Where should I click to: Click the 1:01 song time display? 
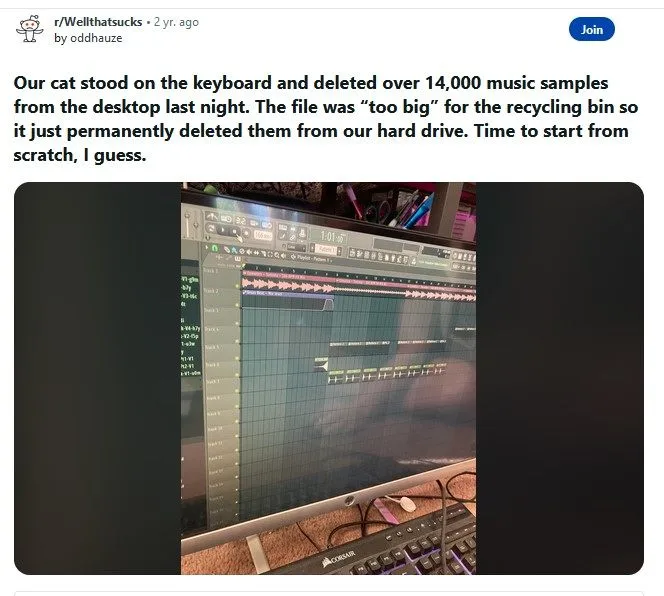pos(332,236)
